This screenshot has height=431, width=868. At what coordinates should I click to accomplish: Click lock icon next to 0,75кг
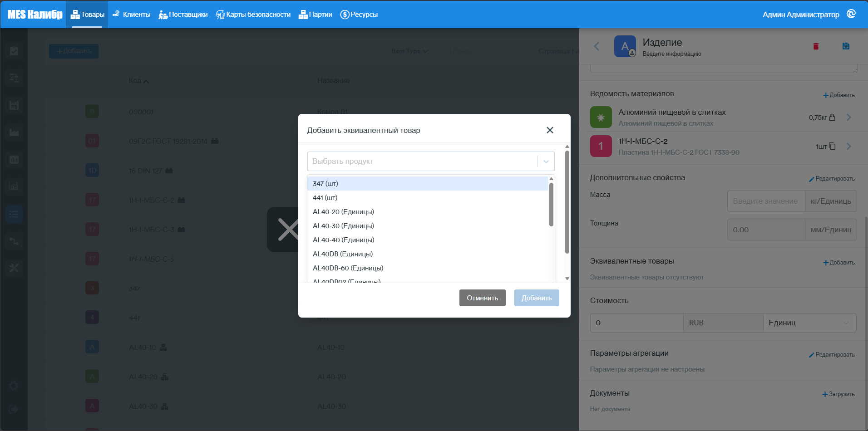tap(832, 117)
